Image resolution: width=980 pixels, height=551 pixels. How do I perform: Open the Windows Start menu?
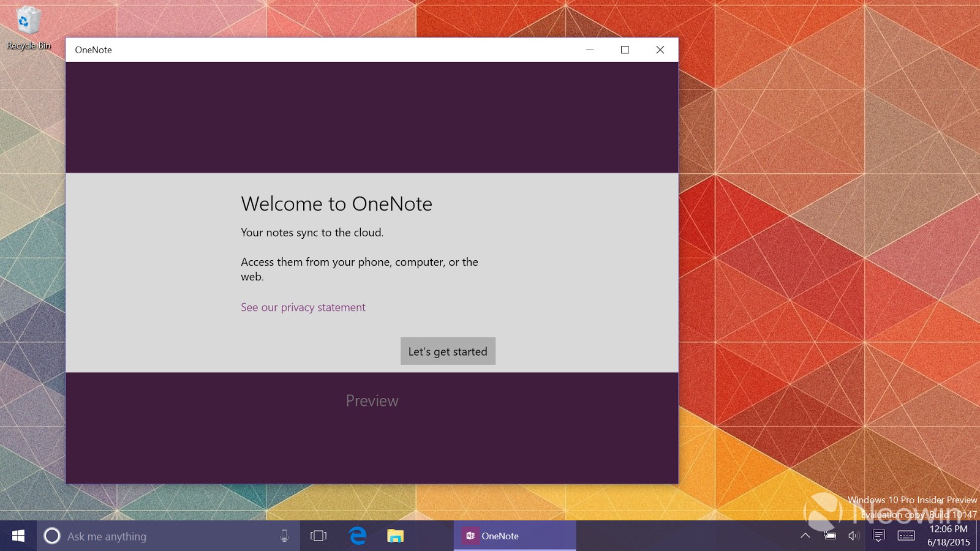[18, 536]
